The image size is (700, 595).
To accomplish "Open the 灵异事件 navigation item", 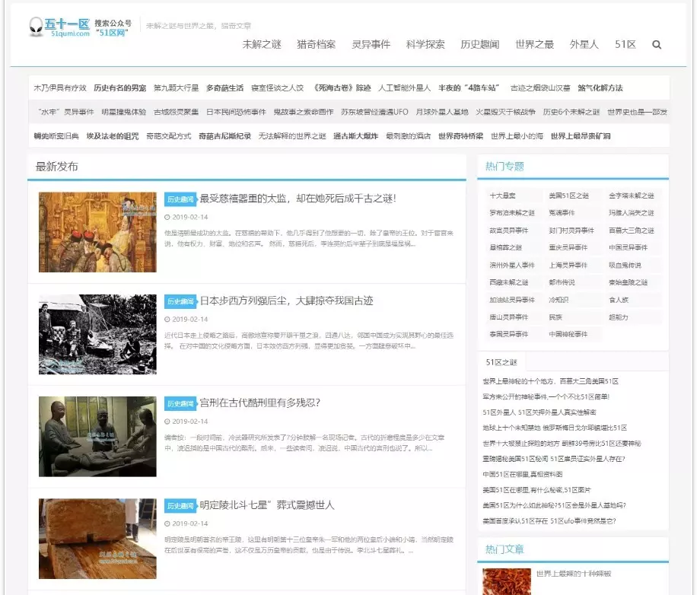I will click(x=371, y=44).
